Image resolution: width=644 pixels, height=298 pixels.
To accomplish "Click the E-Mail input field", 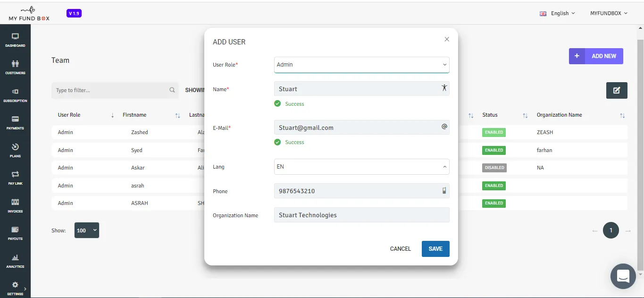I will (x=361, y=128).
